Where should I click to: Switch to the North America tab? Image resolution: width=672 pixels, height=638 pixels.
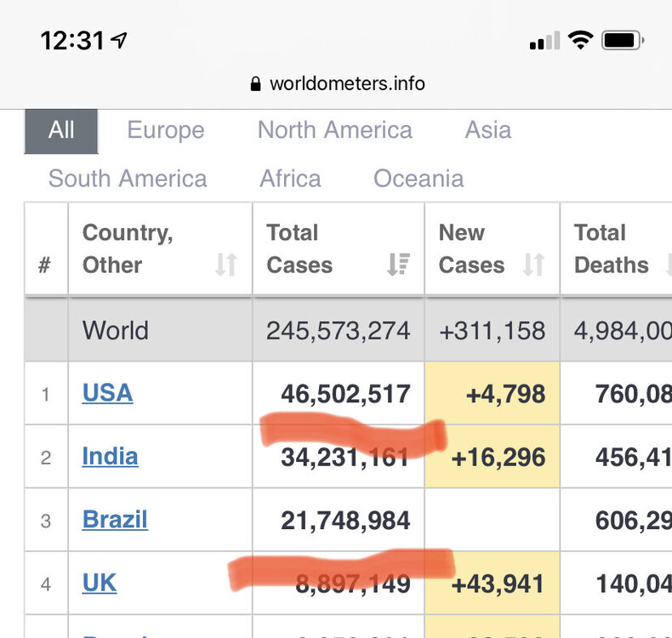(334, 130)
